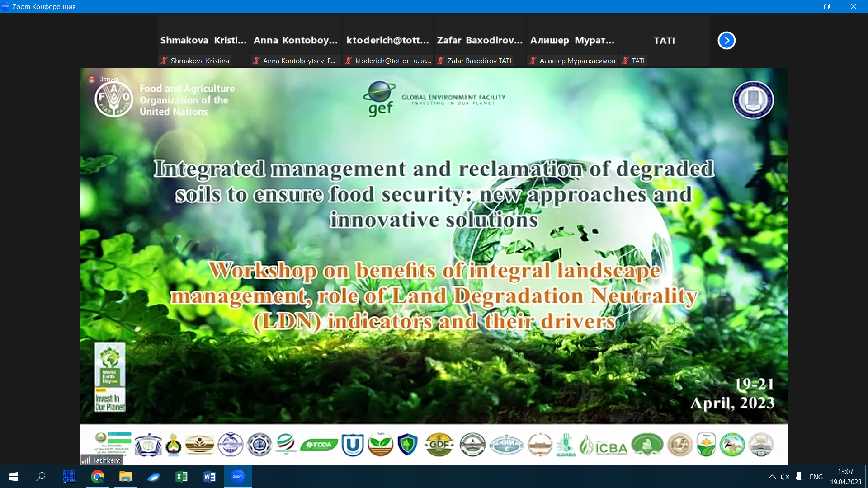Viewport: 868px width, 488px height.
Task: Open Google Chrome from taskbar
Action: coord(98,476)
